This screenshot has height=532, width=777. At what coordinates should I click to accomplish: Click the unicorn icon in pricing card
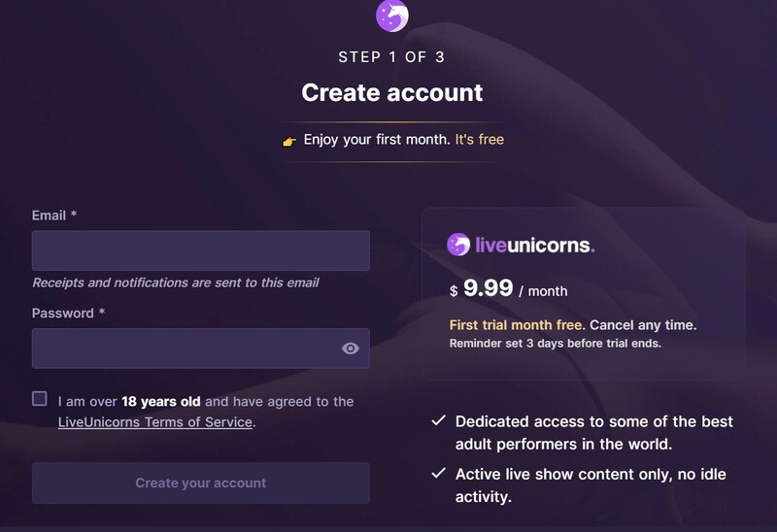coord(458,245)
